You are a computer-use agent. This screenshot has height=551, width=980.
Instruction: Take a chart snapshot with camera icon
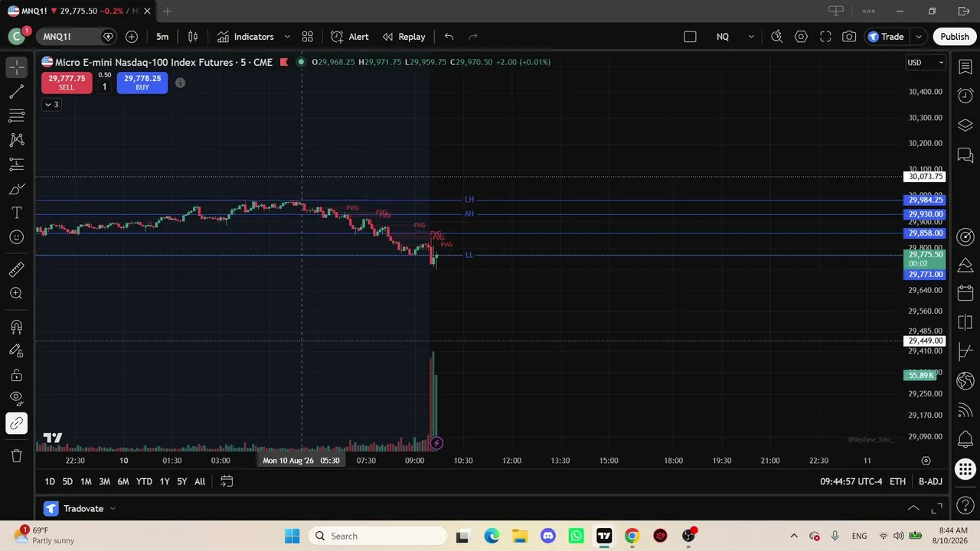click(849, 37)
